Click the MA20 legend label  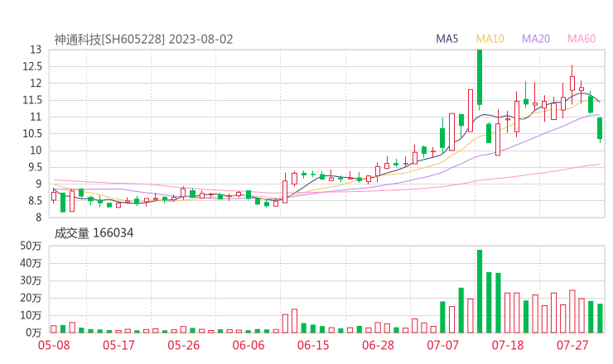[x=536, y=39]
